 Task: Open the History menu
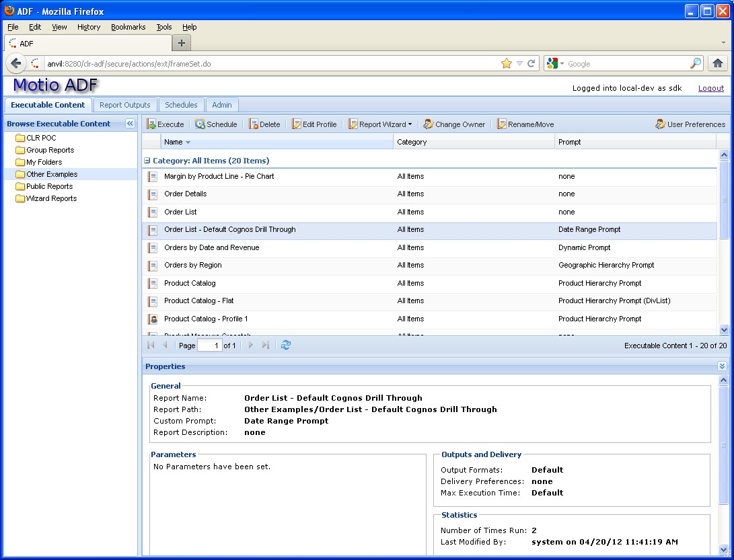click(89, 27)
